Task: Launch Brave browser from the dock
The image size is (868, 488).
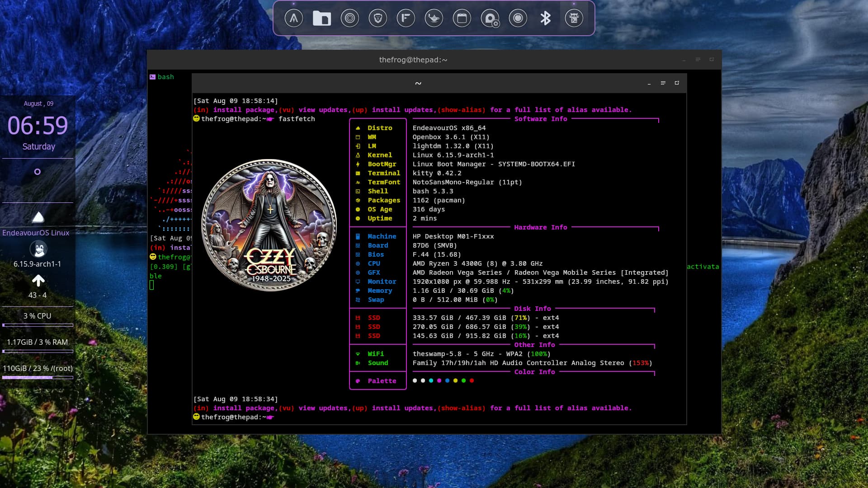Action: pos(377,19)
